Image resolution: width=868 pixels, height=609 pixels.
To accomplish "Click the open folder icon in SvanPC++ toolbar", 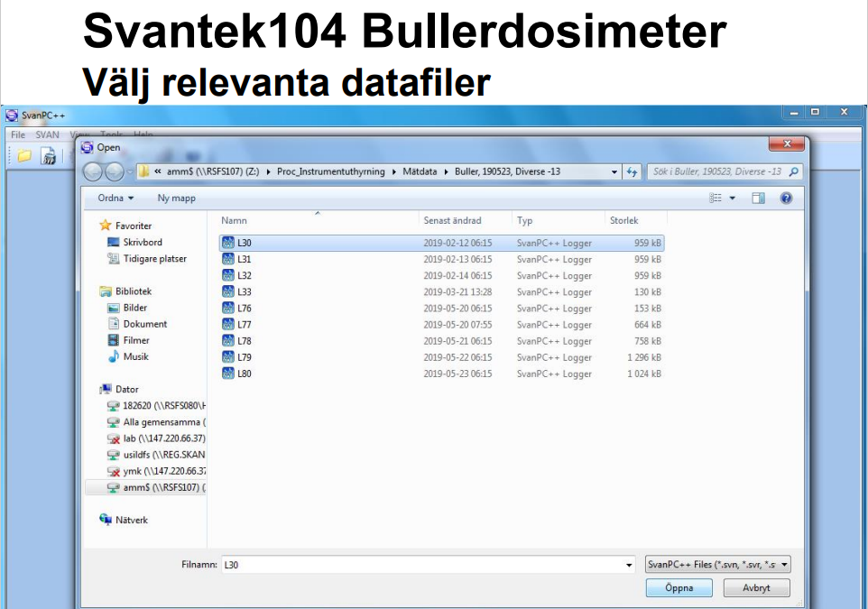I will click(x=23, y=156).
